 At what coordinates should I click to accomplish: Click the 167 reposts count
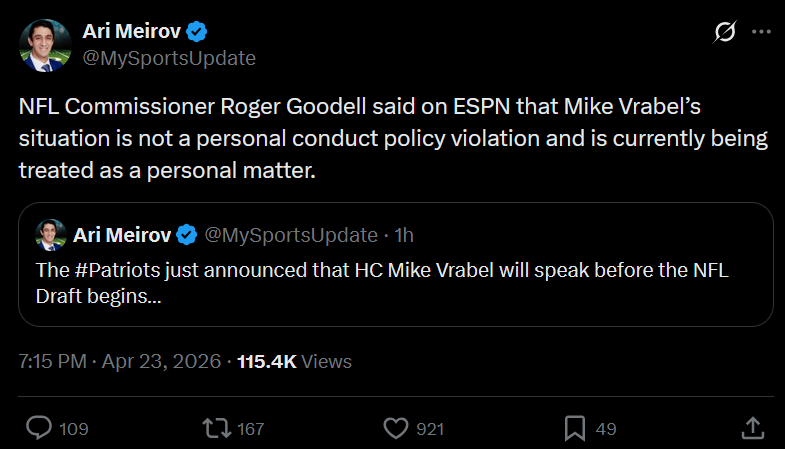(x=251, y=429)
